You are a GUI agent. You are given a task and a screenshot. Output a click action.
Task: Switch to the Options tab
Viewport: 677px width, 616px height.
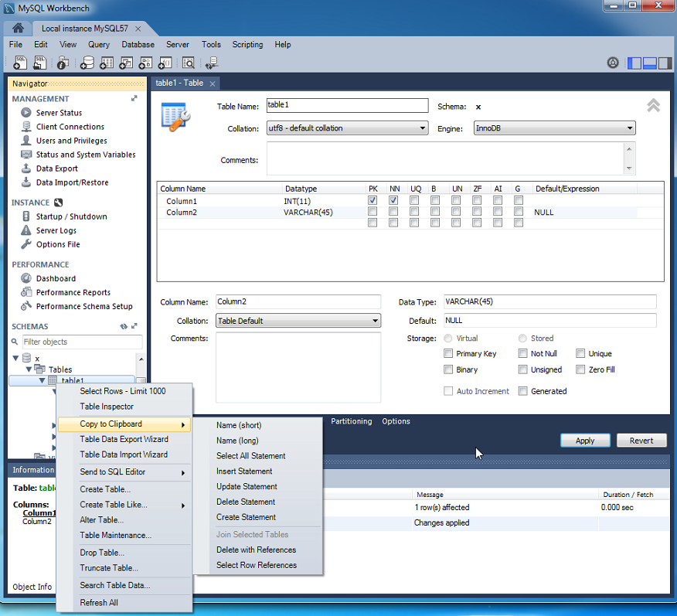[x=396, y=421]
